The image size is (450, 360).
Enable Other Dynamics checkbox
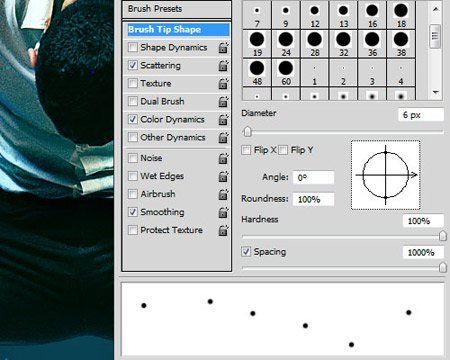pyautogui.click(x=133, y=137)
